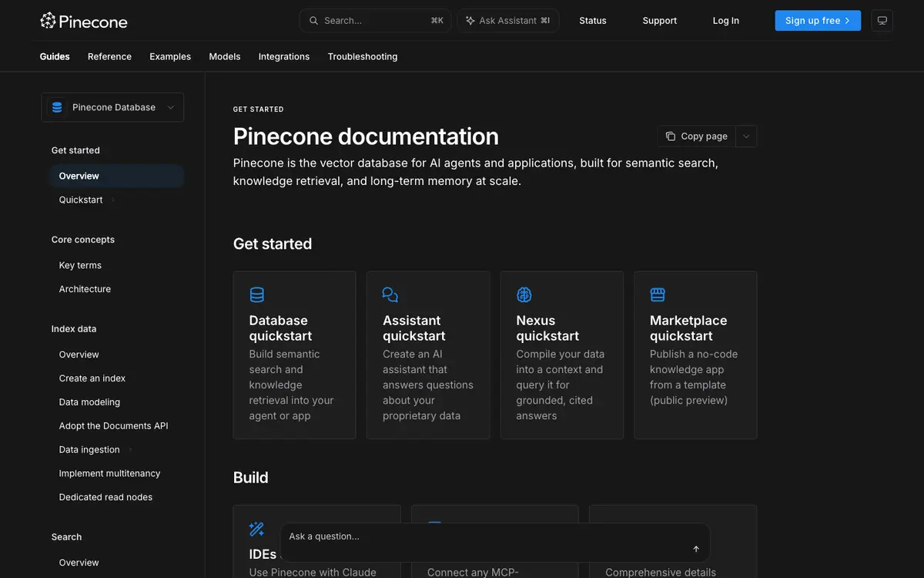Open the Examples tab
Image resolution: width=924 pixels, height=578 pixels.
coord(170,56)
